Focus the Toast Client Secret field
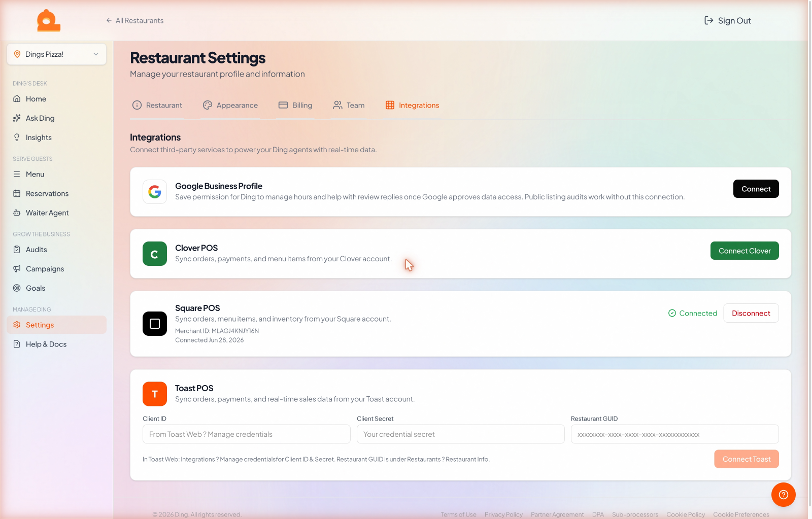 [461, 434]
